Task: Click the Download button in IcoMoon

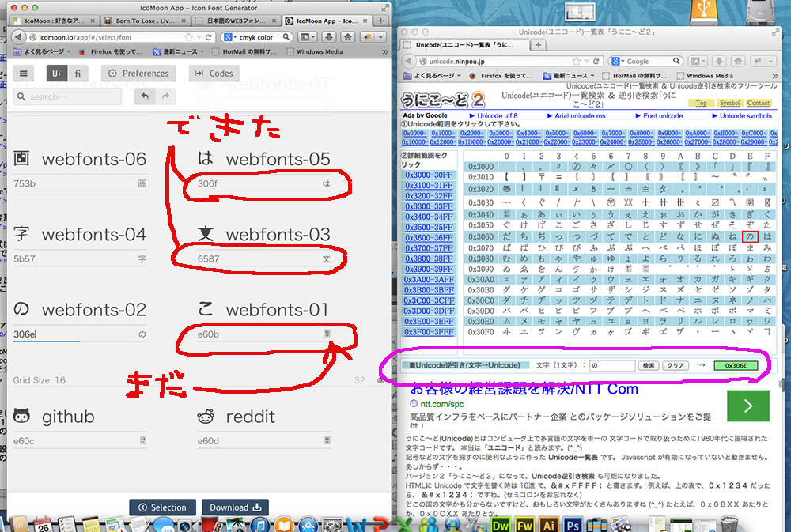Action: tap(235, 507)
